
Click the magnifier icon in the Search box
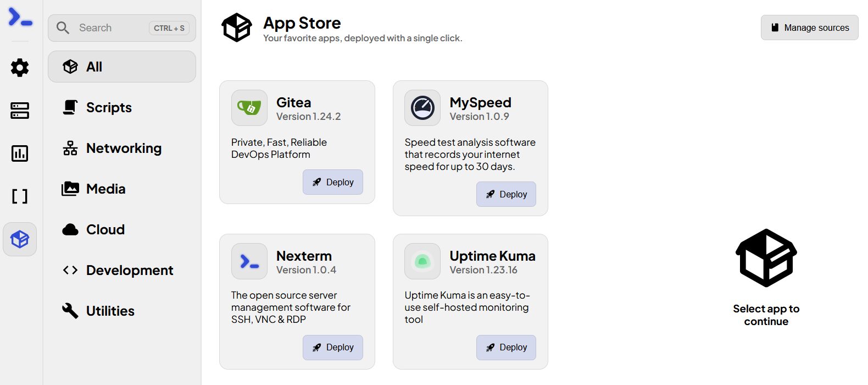click(63, 28)
